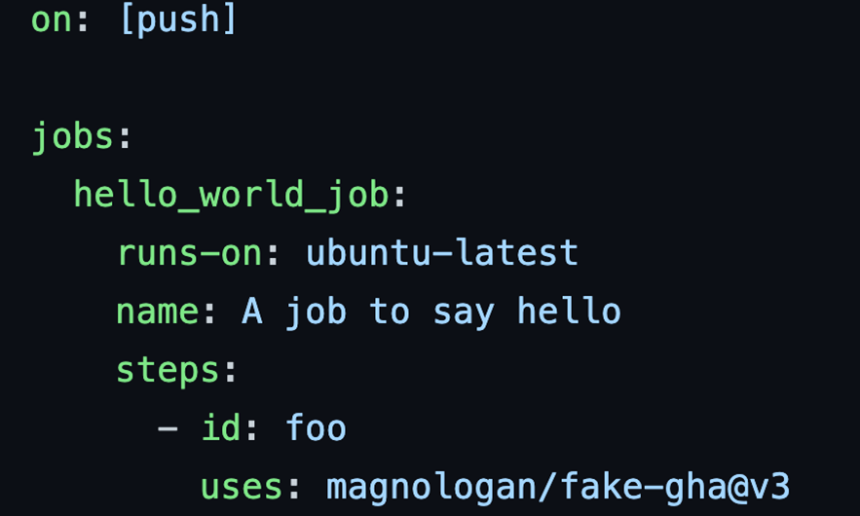Screen dimensions: 860x516
Task: Click the letter "A" starting the job name
Action: (252, 312)
